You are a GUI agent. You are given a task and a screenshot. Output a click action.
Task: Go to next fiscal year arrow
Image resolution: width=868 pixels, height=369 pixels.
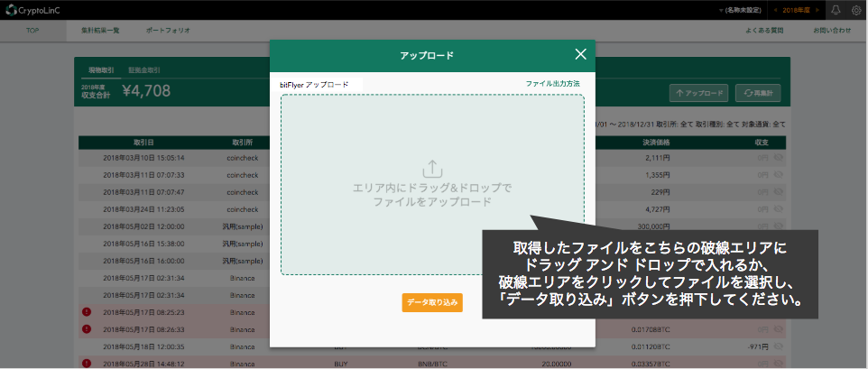point(817,11)
